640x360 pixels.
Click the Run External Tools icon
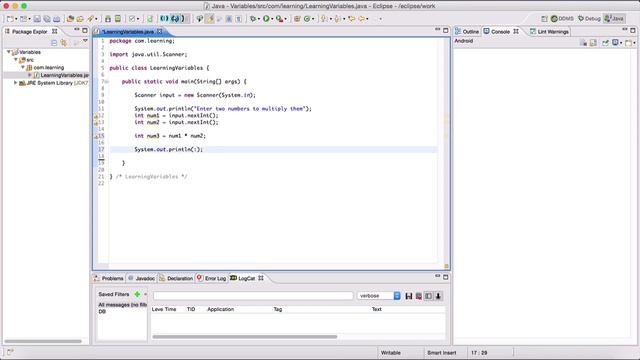[x=279, y=19]
